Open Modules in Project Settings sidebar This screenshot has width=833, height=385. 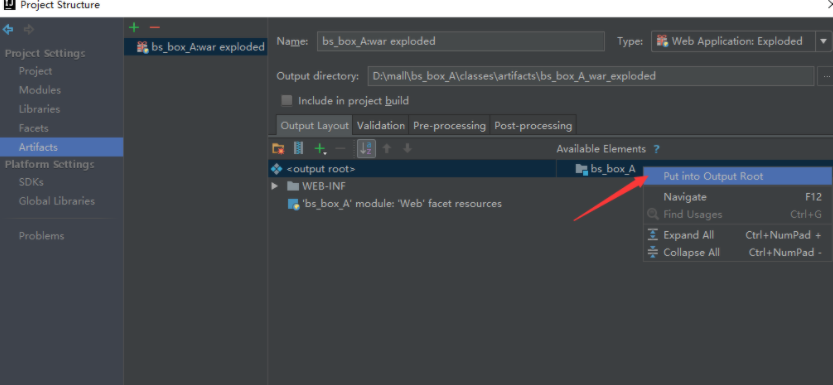coord(40,90)
